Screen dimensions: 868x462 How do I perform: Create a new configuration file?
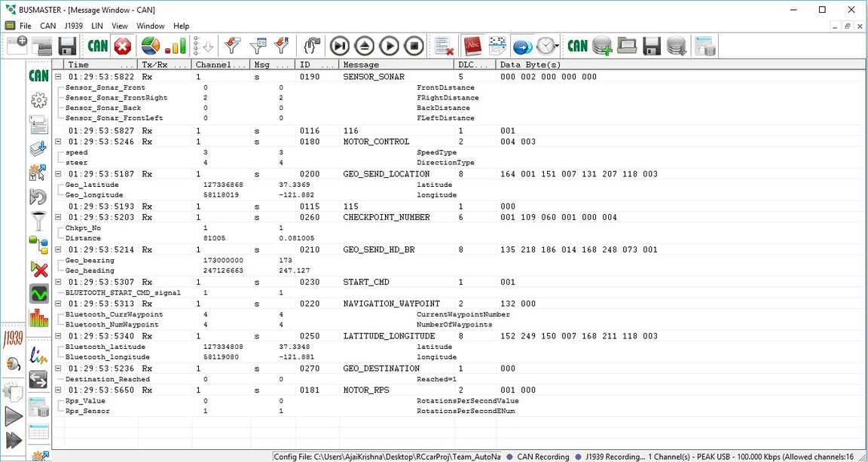(x=16, y=45)
